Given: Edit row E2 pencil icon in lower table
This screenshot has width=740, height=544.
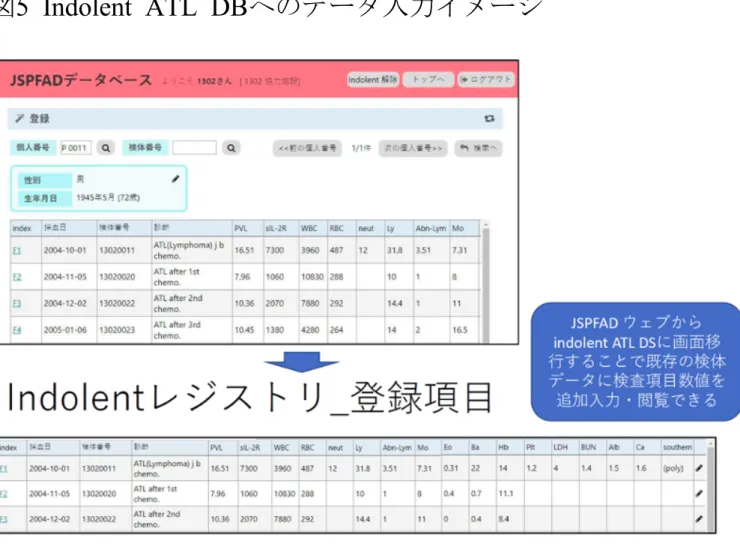Looking at the screenshot, I should coord(699,494).
